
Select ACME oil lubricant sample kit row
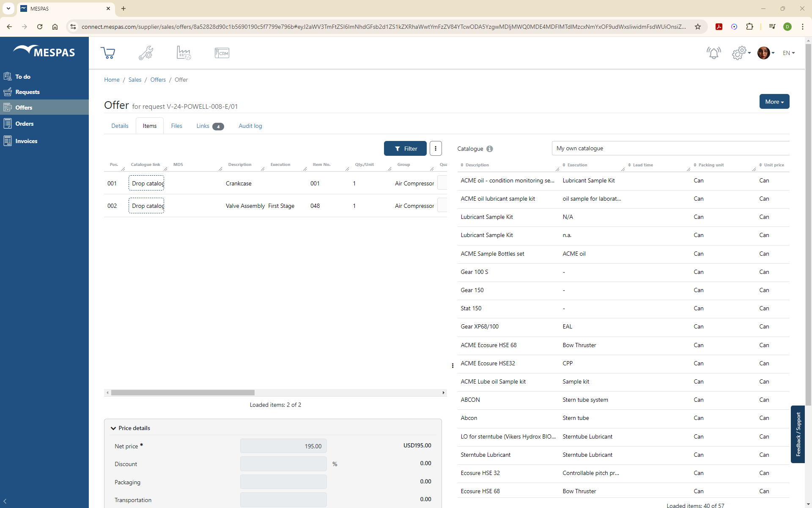click(623, 199)
